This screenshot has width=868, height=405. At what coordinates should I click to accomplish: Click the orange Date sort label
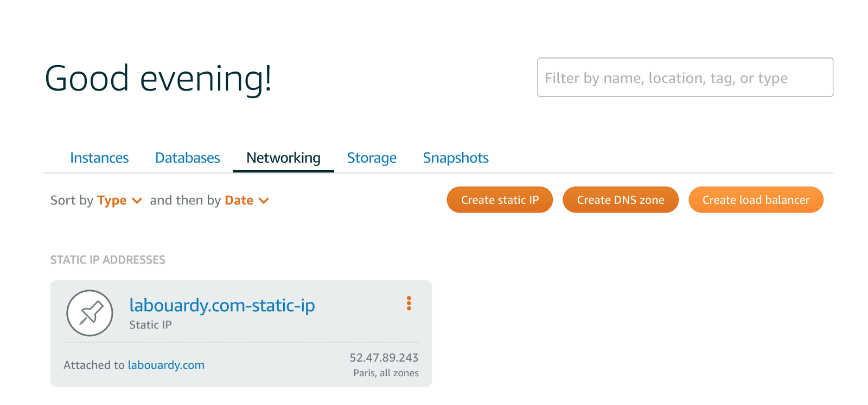point(239,201)
